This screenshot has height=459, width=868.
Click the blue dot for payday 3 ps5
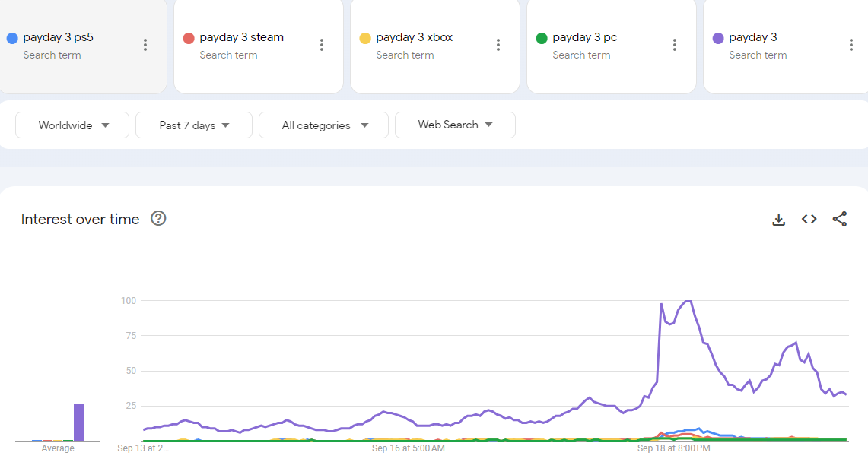point(12,38)
